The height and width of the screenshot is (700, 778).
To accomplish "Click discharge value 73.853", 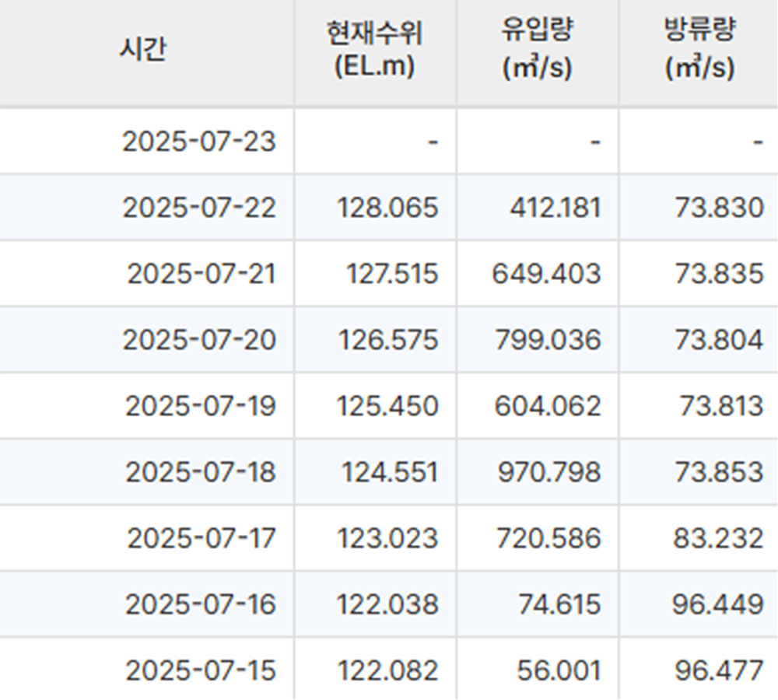I will (x=719, y=472).
